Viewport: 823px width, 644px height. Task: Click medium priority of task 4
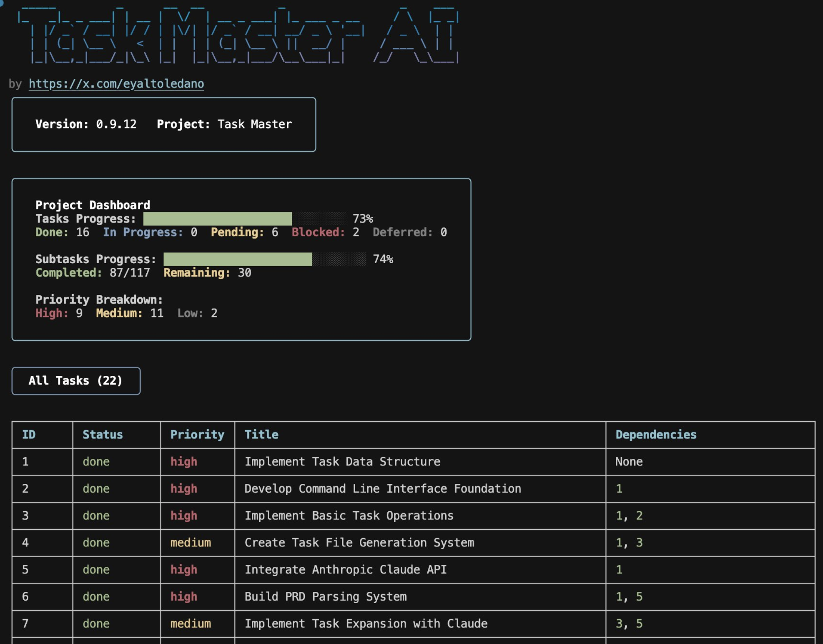191,543
